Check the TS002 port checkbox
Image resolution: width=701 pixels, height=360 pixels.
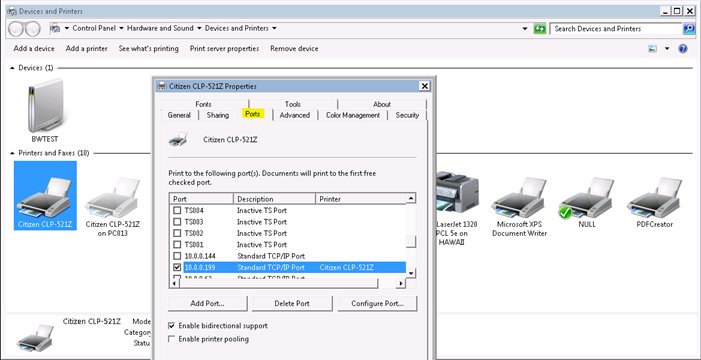(177, 233)
